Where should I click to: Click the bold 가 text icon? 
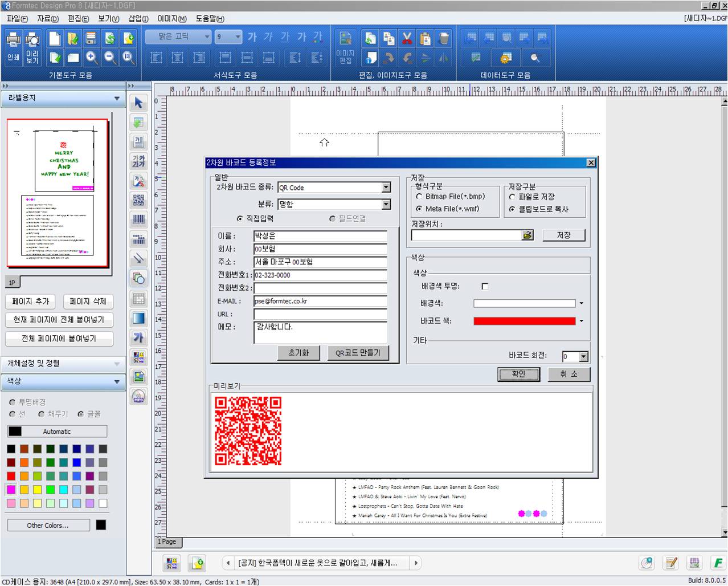tap(252, 37)
